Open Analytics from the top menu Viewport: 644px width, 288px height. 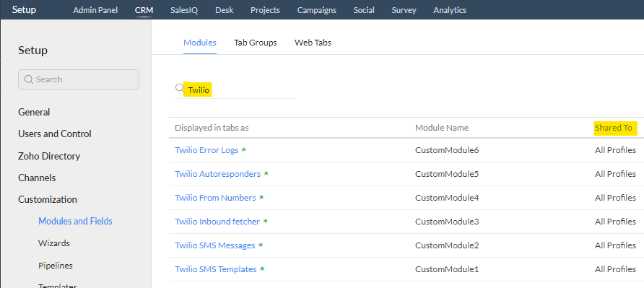(x=450, y=10)
